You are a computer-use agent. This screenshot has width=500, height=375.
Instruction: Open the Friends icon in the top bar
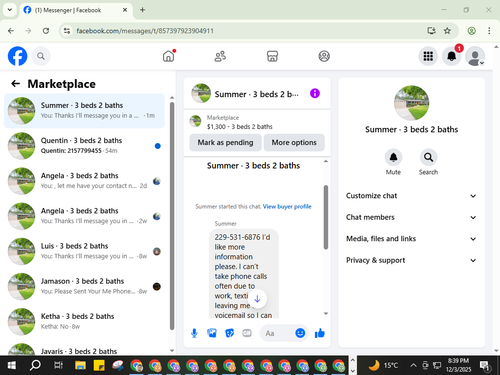(220, 56)
